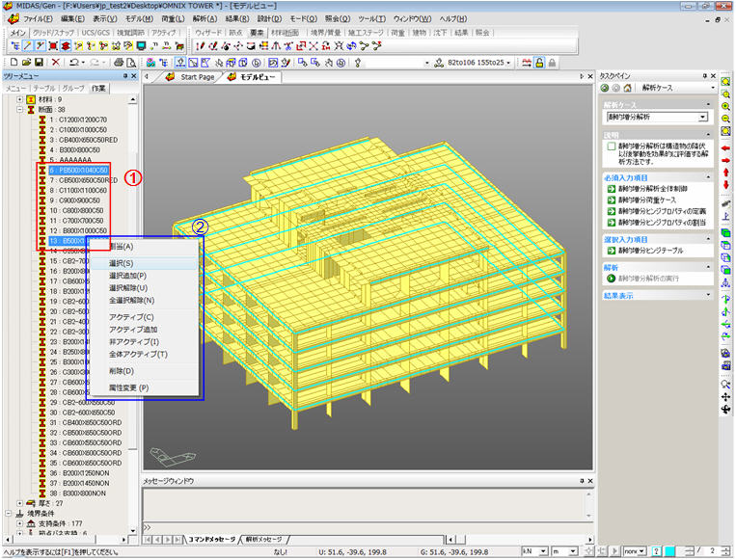Open the m length unit dropdown

tap(573, 551)
